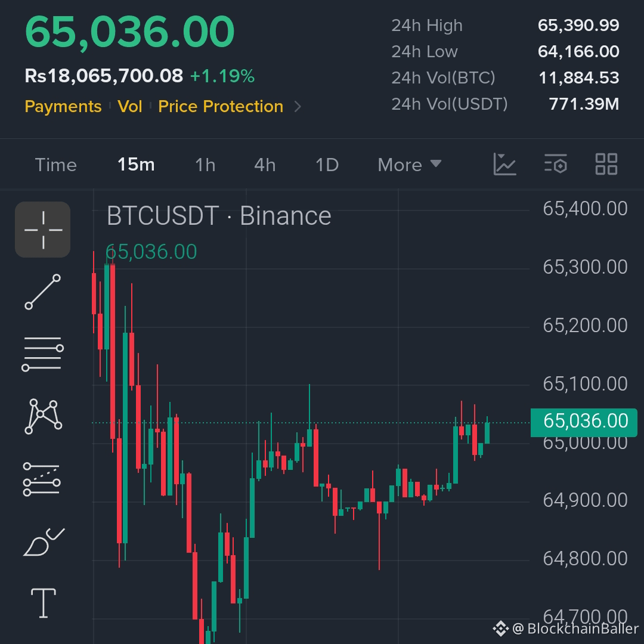Open the Price Protection link
644x644 pixels.
(221, 106)
